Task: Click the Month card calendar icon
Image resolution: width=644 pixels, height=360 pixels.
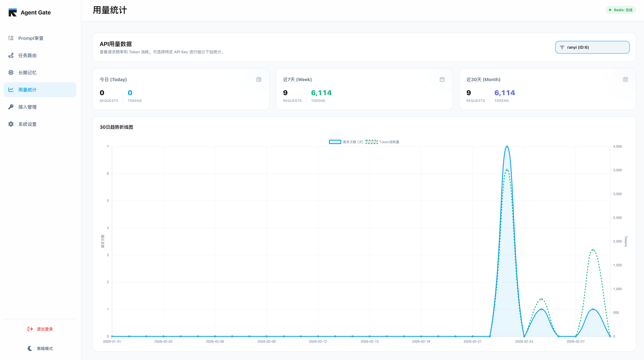Action: click(x=625, y=79)
